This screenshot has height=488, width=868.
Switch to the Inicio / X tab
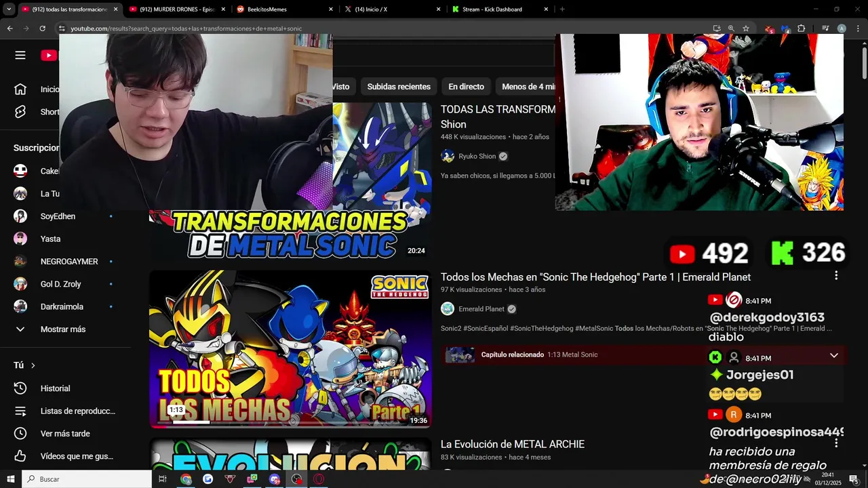(x=391, y=9)
